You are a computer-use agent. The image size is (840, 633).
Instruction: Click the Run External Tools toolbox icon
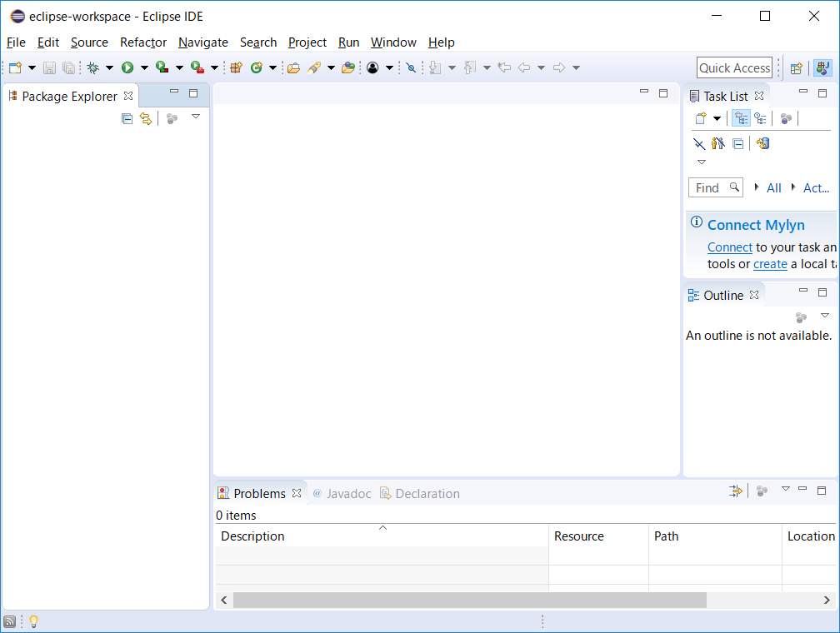(x=197, y=67)
